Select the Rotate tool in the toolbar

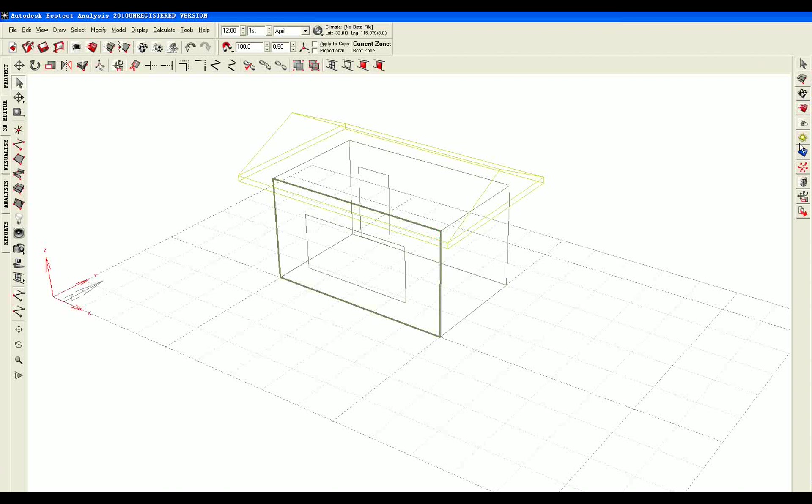(x=35, y=66)
